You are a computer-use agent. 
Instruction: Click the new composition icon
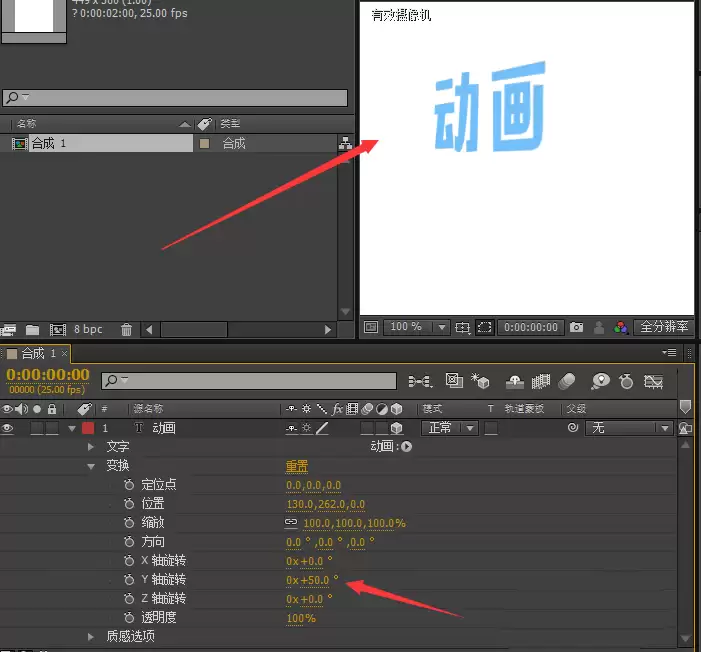[x=58, y=330]
